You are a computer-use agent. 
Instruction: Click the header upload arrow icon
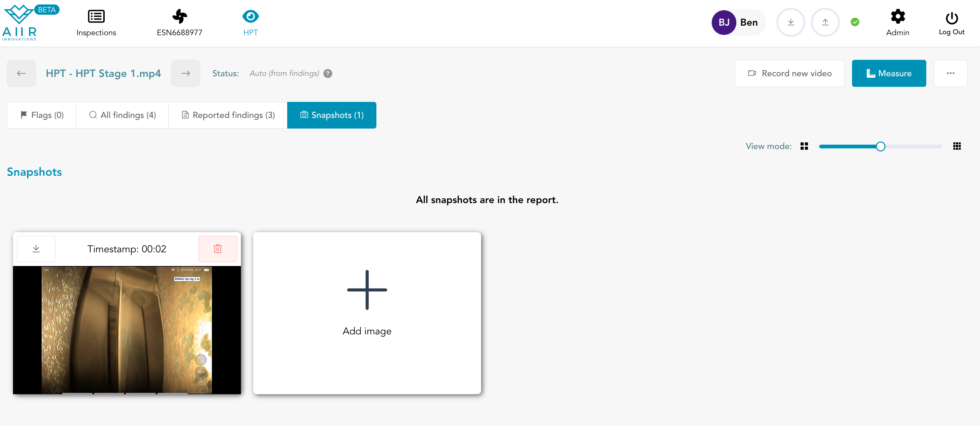(x=825, y=23)
